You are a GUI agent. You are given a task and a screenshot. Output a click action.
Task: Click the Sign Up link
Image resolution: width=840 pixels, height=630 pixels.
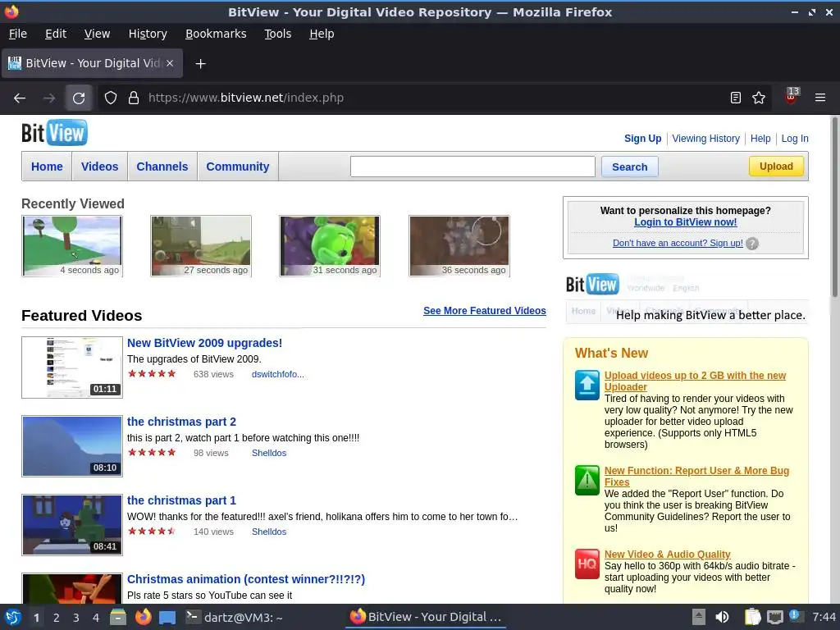(x=642, y=138)
